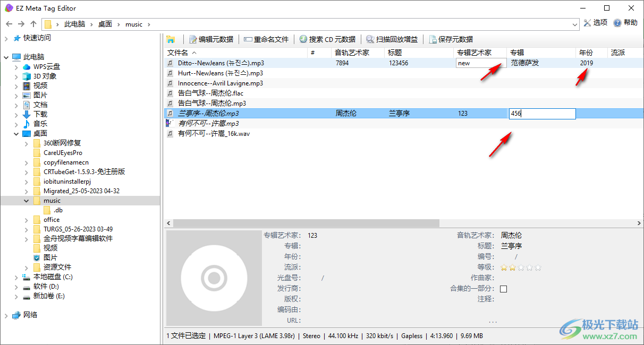Check the 合集的一部分 compilation checkbox

click(x=503, y=288)
